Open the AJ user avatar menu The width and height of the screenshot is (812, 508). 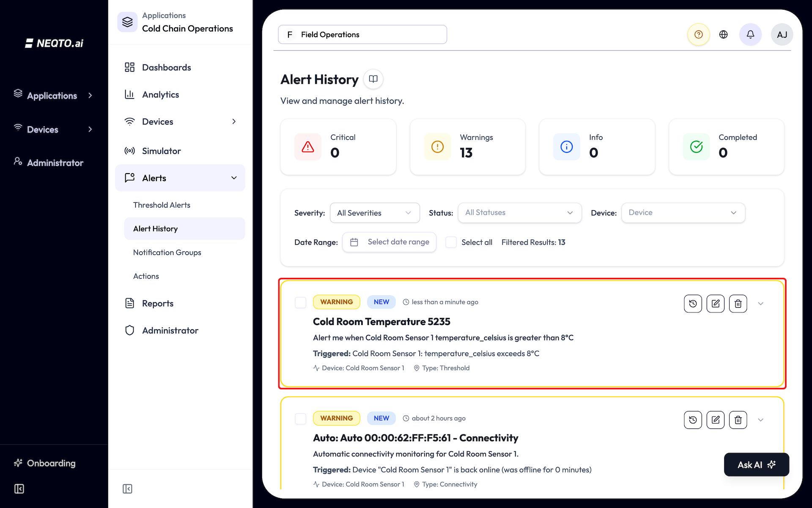pyautogui.click(x=782, y=34)
